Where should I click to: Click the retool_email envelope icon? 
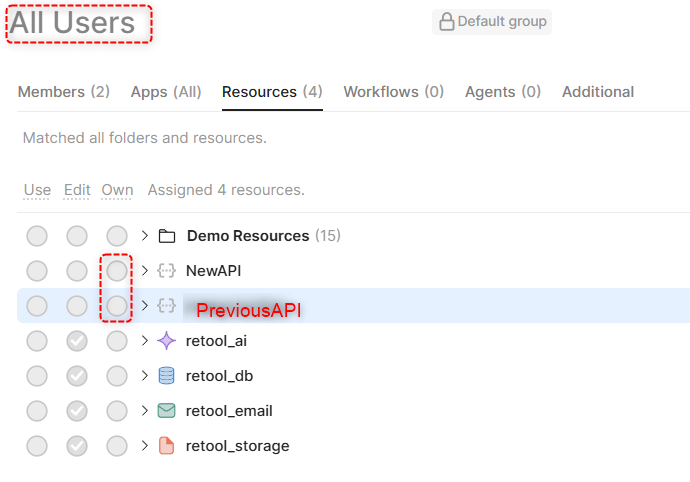click(x=167, y=411)
